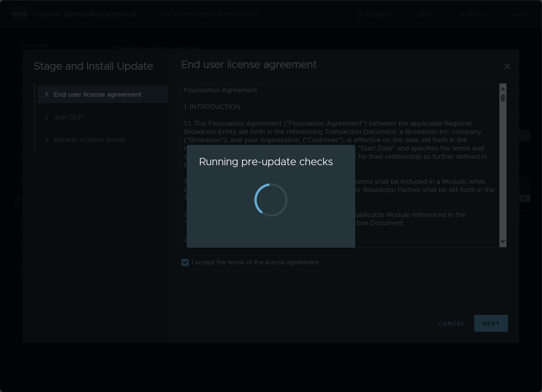Open Summary in the left navigation
This screenshot has height=392, width=542.
(35, 45)
